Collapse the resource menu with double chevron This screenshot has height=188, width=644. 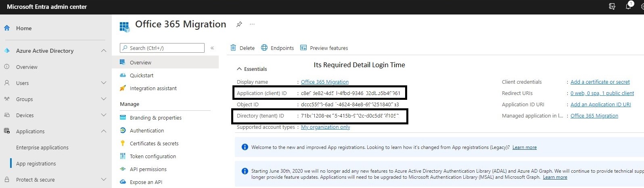coord(212,48)
